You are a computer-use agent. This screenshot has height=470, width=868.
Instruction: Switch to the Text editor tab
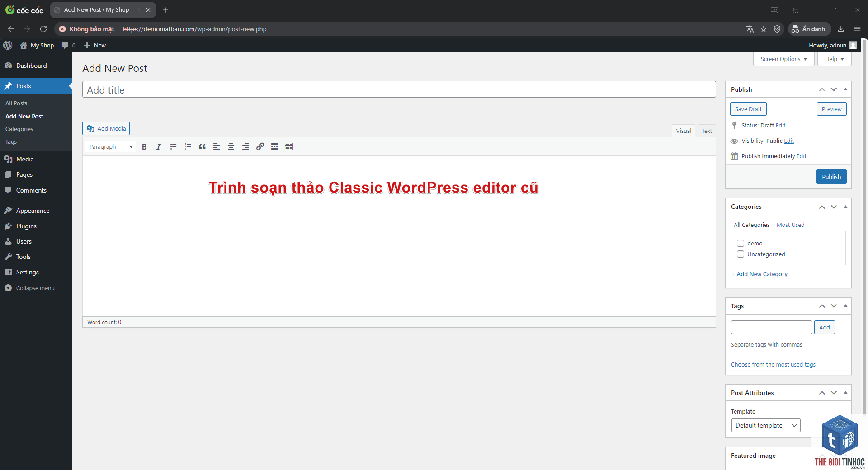(707, 131)
